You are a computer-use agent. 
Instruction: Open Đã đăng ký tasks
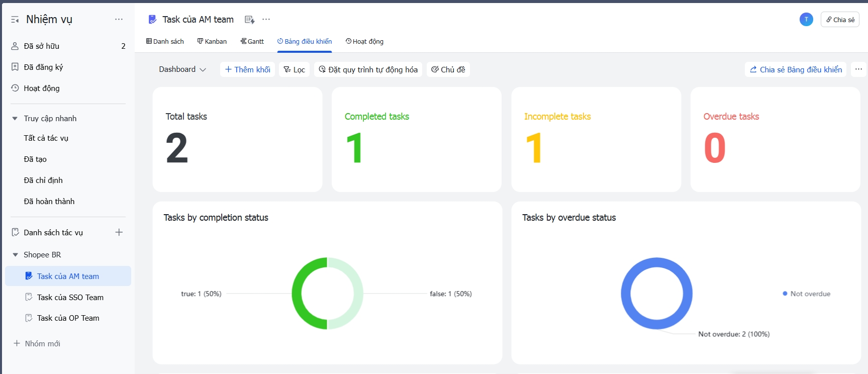click(x=68, y=67)
